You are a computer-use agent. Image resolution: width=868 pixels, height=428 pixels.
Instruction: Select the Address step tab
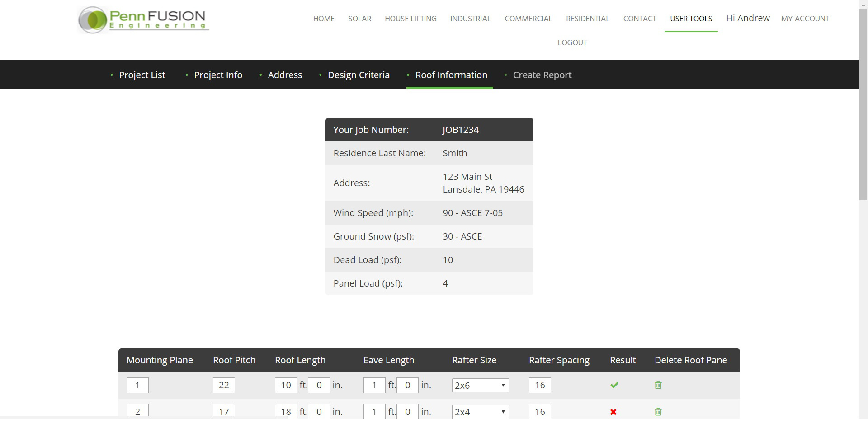click(x=284, y=75)
